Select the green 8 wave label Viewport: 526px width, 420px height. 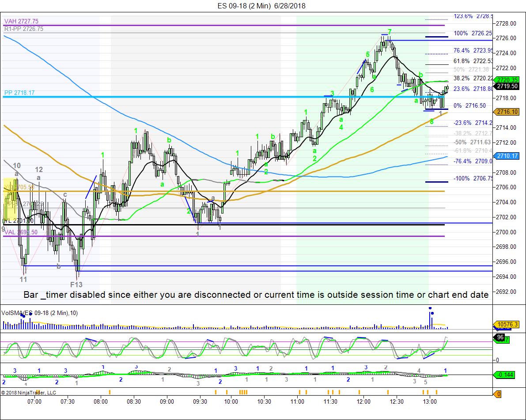[x=432, y=122]
